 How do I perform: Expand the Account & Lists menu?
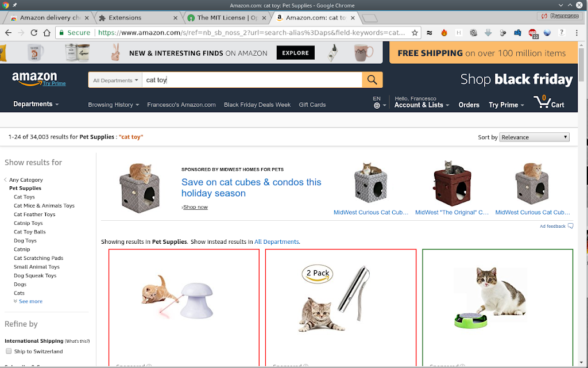click(x=421, y=105)
